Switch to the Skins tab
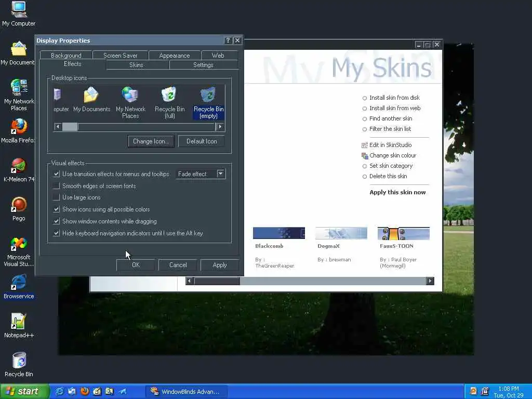The width and height of the screenshot is (532, 399). coord(136,65)
